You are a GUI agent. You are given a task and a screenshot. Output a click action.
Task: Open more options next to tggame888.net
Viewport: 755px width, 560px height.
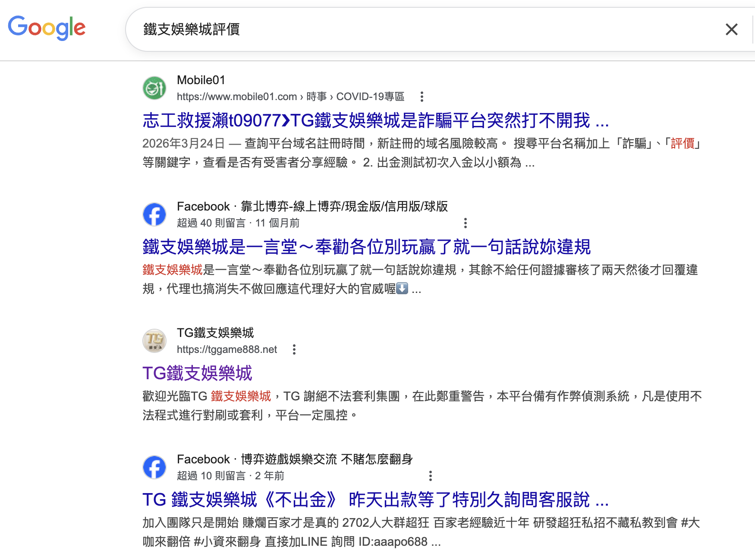tap(294, 349)
